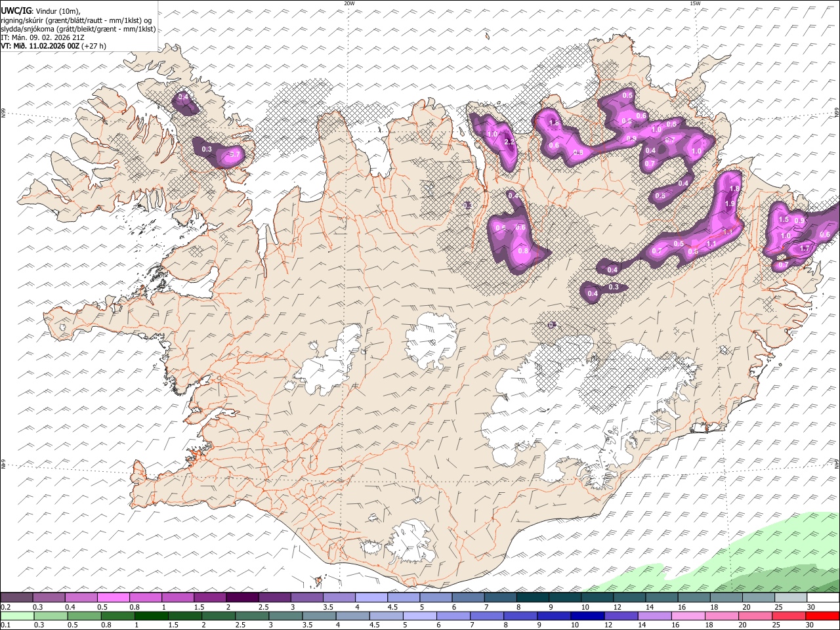Select the 4 swatch in the bottom legend row
This screenshot has width=840, height=630.
pos(352,616)
